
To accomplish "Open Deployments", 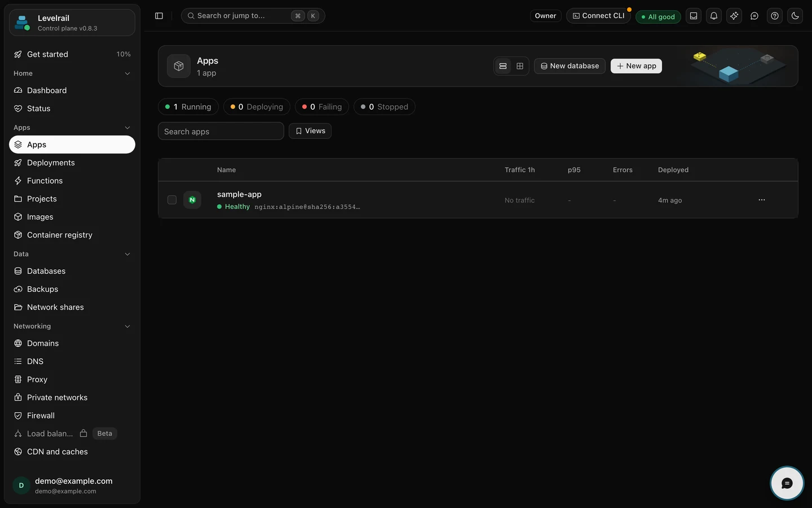I will (72, 163).
